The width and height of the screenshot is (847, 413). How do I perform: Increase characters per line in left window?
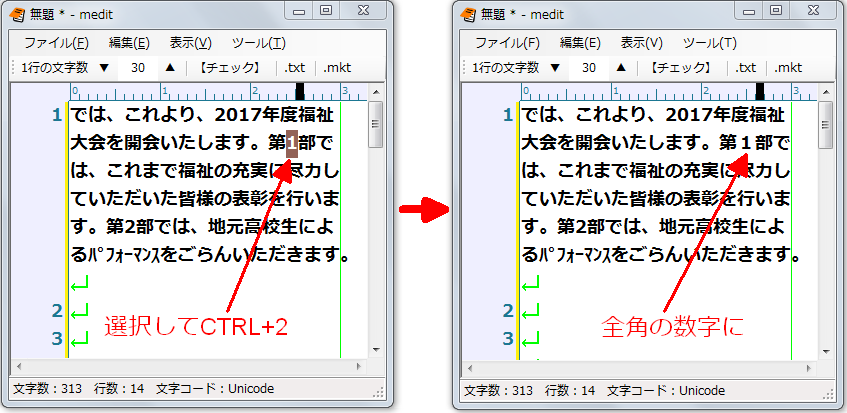170,67
